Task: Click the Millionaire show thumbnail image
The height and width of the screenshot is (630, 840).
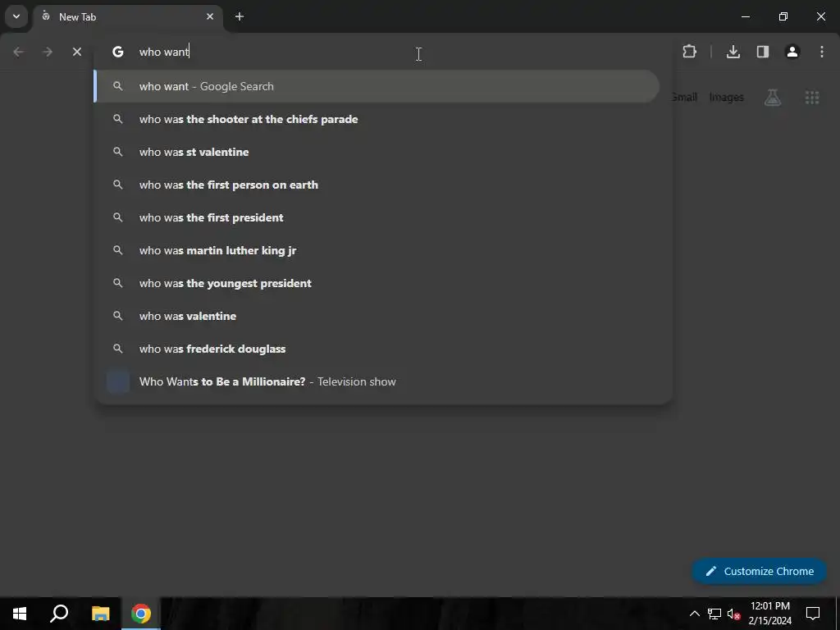Action: (118, 381)
